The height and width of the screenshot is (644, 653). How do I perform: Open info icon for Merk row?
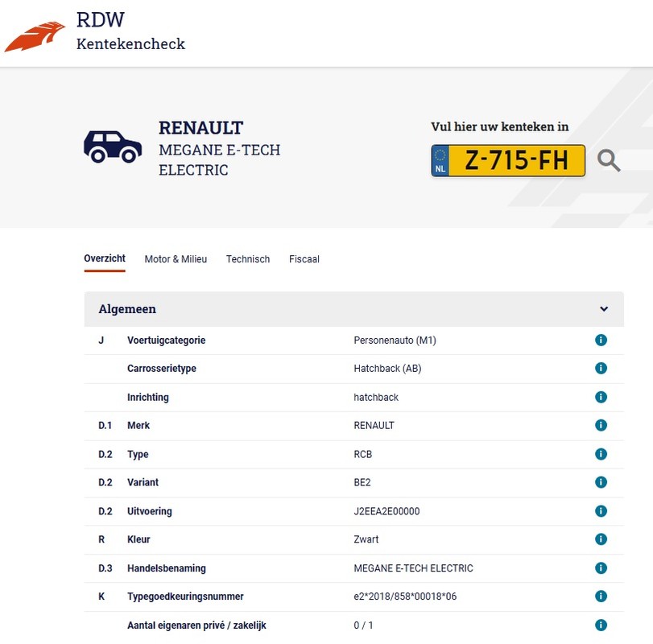point(600,425)
